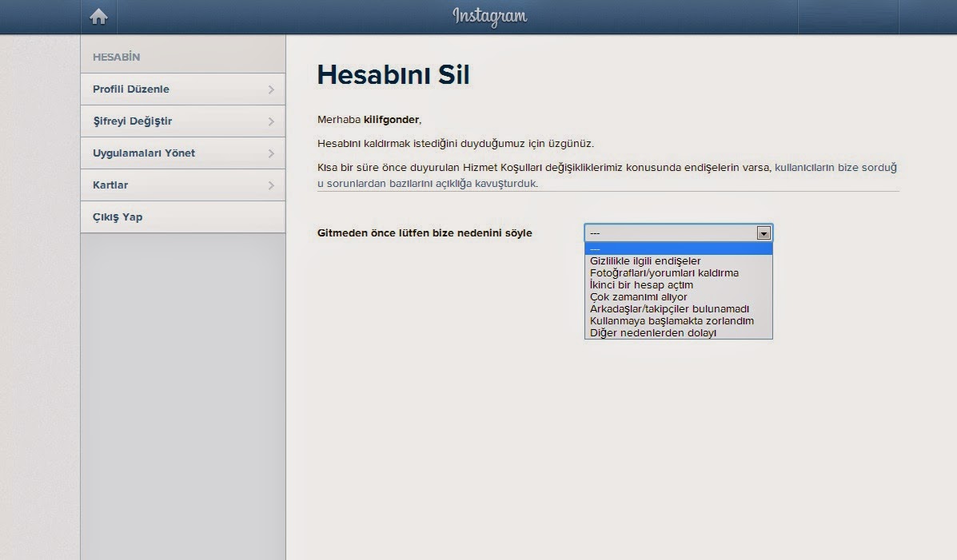The height and width of the screenshot is (560, 957).
Task: Choose 'Kullanmaya başlamakta zorlandım' option
Action: click(678, 321)
